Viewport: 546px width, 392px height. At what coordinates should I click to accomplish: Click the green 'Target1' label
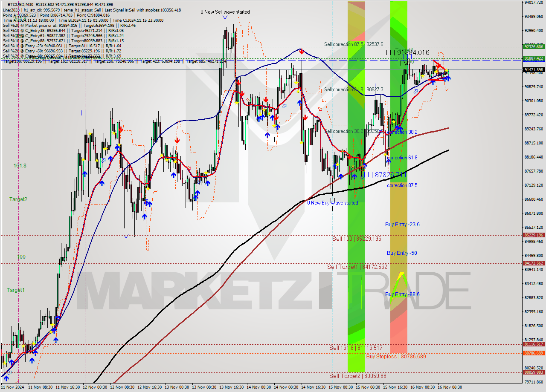pos(15,290)
